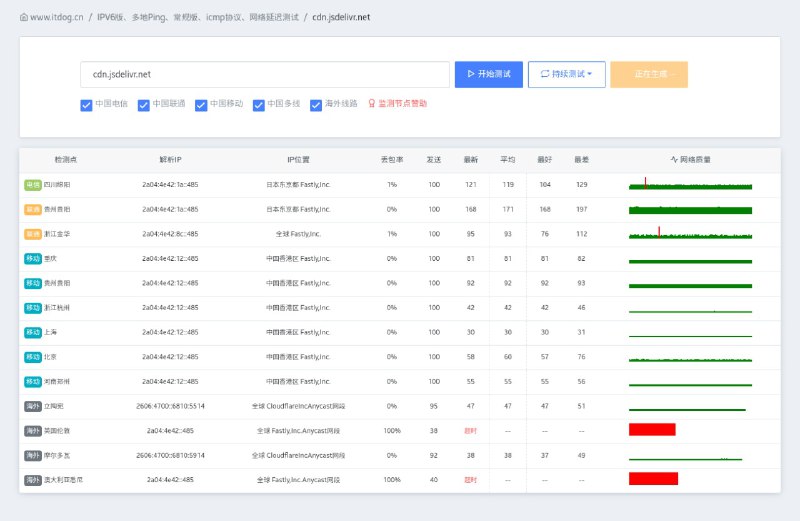The height and width of the screenshot is (521, 800).
Task: Uncheck the 中国电信 checkbox
Action: (x=86, y=104)
